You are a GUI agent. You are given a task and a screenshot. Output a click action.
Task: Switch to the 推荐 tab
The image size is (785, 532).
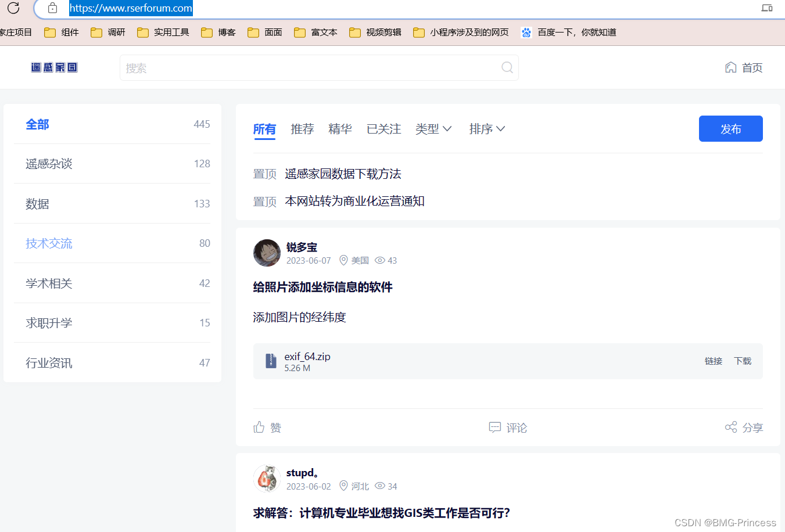pos(302,129)
